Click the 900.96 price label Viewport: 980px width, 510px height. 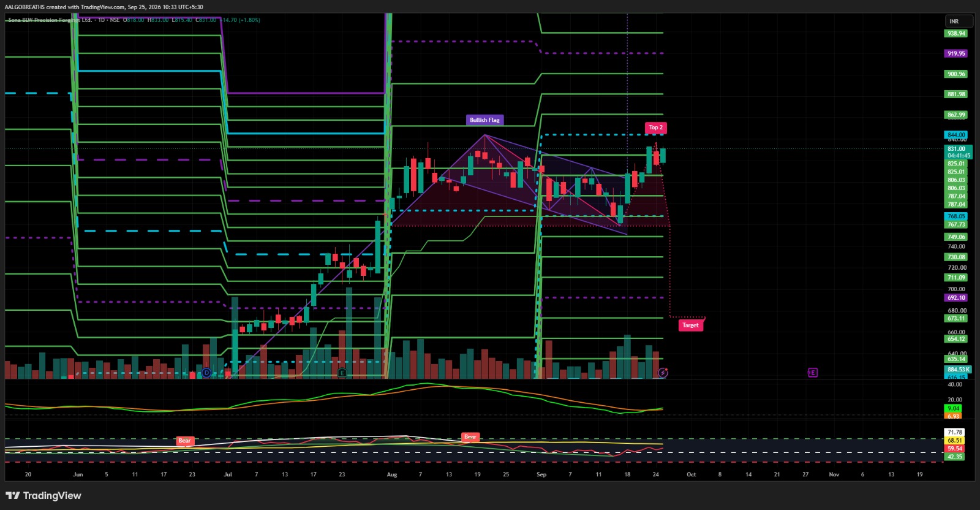956,74
